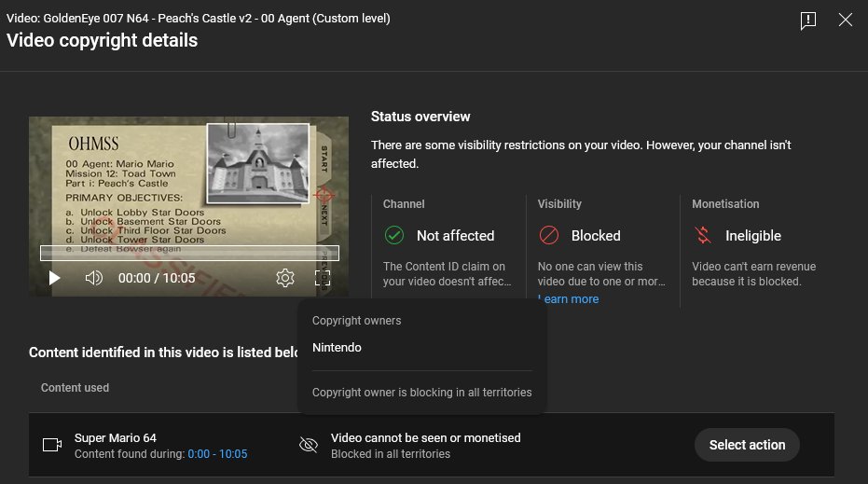Screen dimensions: 868x484
Task: Close the copyright details dialog
Action: coord(846,20)
